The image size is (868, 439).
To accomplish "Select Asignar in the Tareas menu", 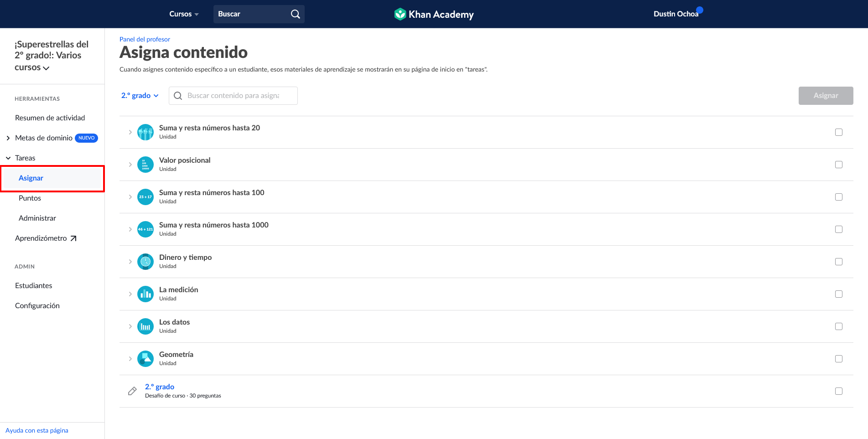I will (x=31, y=178).
